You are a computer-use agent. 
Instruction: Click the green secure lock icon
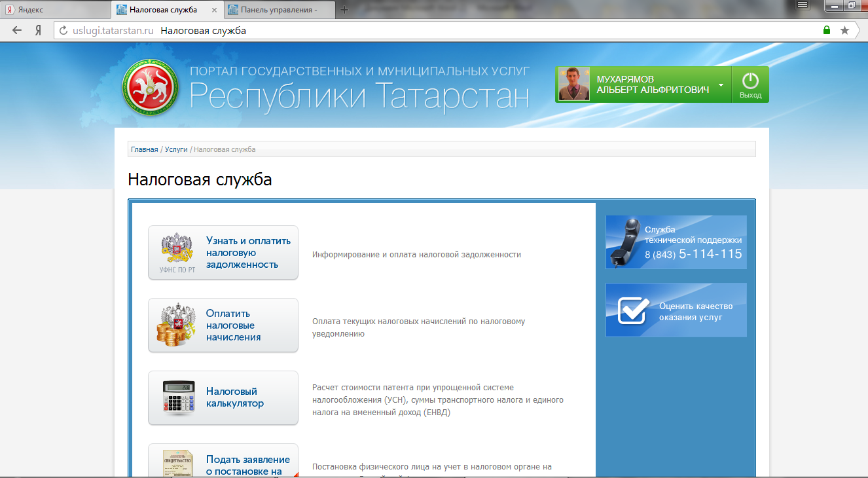coord(827,31)
